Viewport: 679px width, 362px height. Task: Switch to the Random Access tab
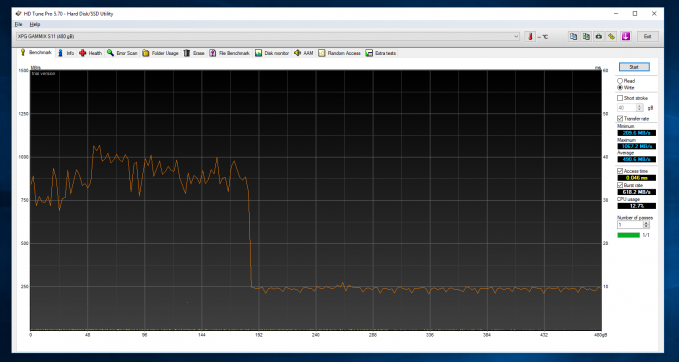pos(340,53)
